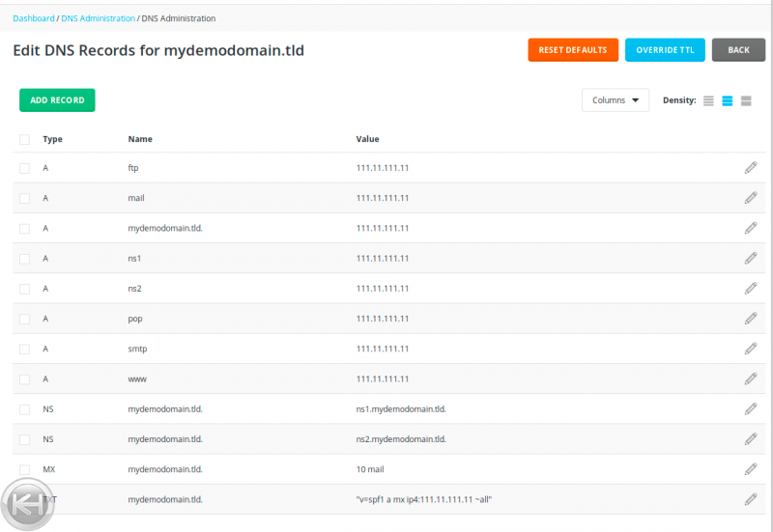Edit the mail A record pencil icon
The image size is (773, 532).
(751, 198)
